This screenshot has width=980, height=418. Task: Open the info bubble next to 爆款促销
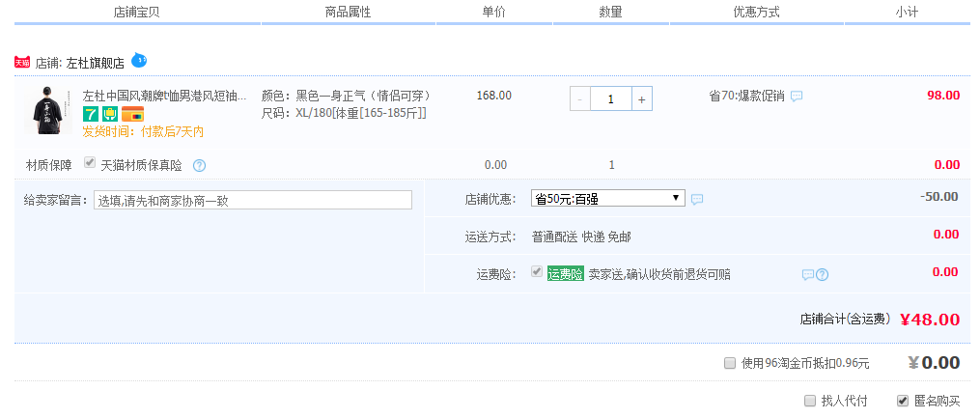pyautogui.click(x=797, y=97)
